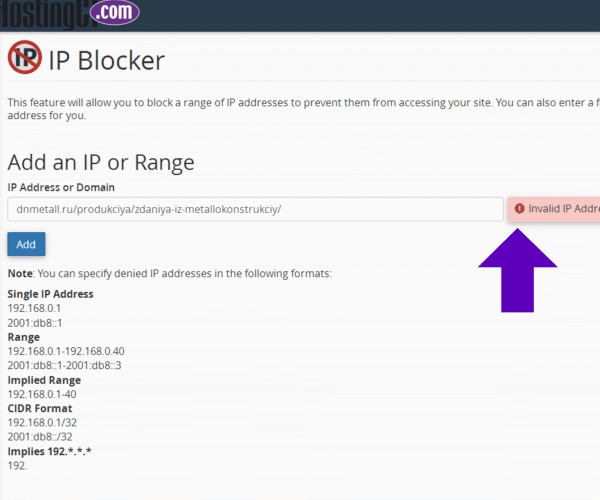This screenshot has height=500, width=600.
Task: Click the Single IP Address format heading
Action: click(x=50, y=294)
